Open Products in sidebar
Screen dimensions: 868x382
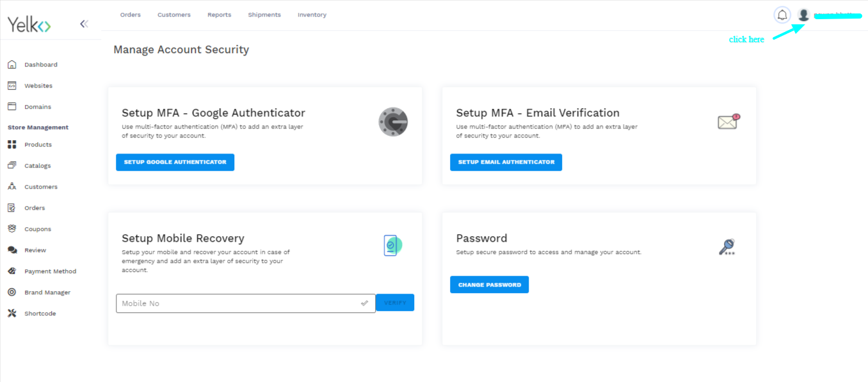coord(38,145)
